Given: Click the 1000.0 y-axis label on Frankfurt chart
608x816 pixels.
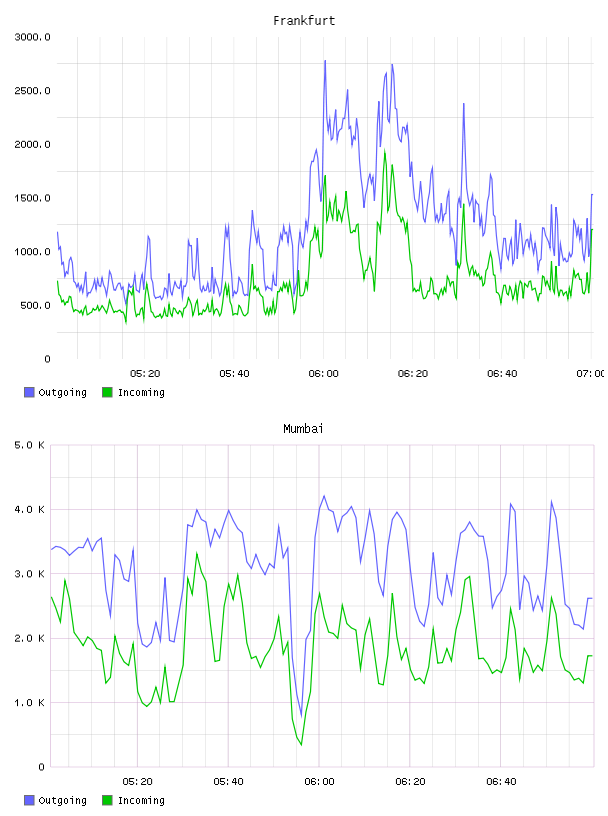Looking at the screenshot, I should click(32, 251).
